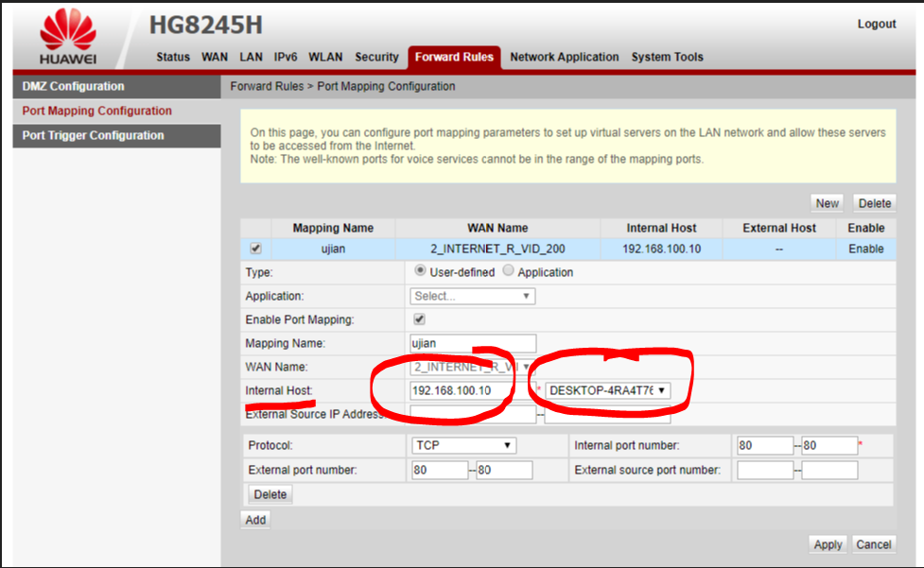Click the Logout link
Image resolution: width=924 pixels, height=568 pixels.
click(877, 25)
